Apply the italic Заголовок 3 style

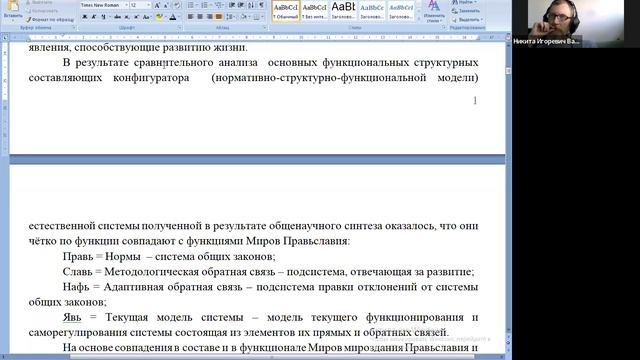pyautogui.click(x=401, y=11)
